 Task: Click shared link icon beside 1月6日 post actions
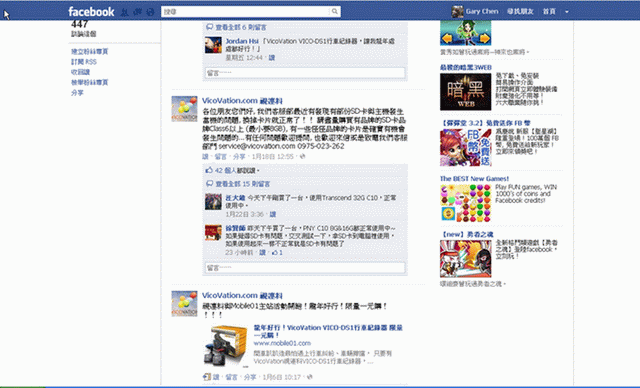207,377
